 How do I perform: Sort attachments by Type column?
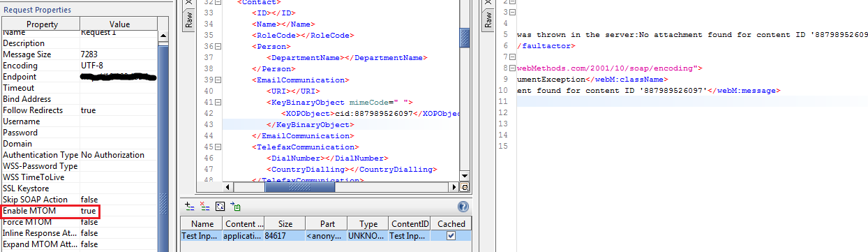(x=368, y=223)
